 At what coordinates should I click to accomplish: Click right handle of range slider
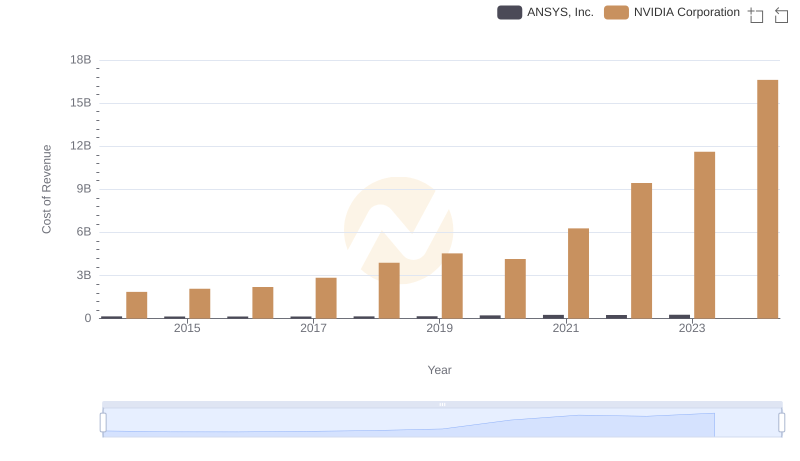tap(782, 423)
